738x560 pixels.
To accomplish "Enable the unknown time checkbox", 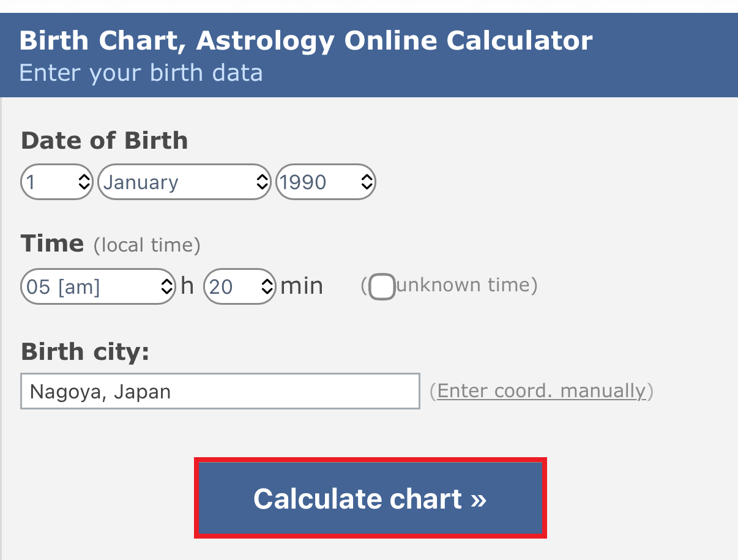I will (382, 286).
